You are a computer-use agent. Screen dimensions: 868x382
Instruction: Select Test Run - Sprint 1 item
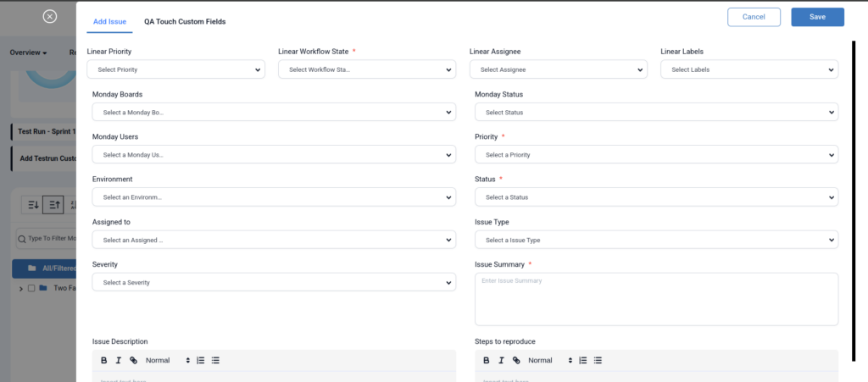[44, 131]
